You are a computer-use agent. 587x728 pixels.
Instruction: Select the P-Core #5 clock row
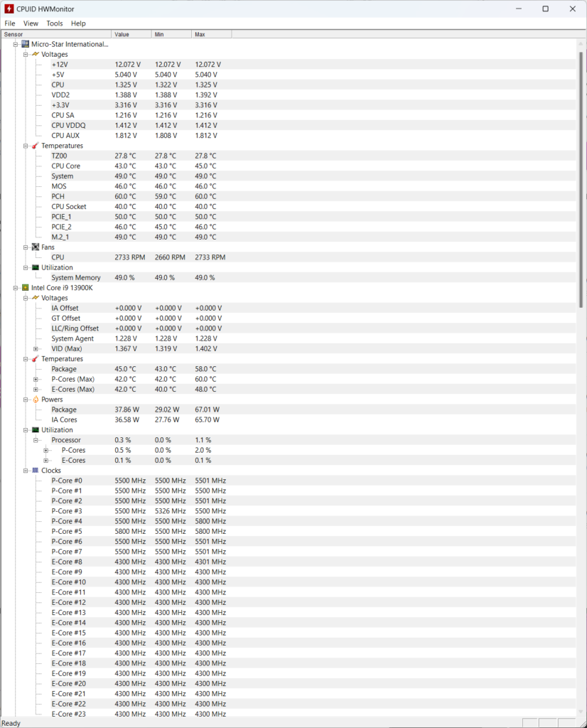pos(67,531)
